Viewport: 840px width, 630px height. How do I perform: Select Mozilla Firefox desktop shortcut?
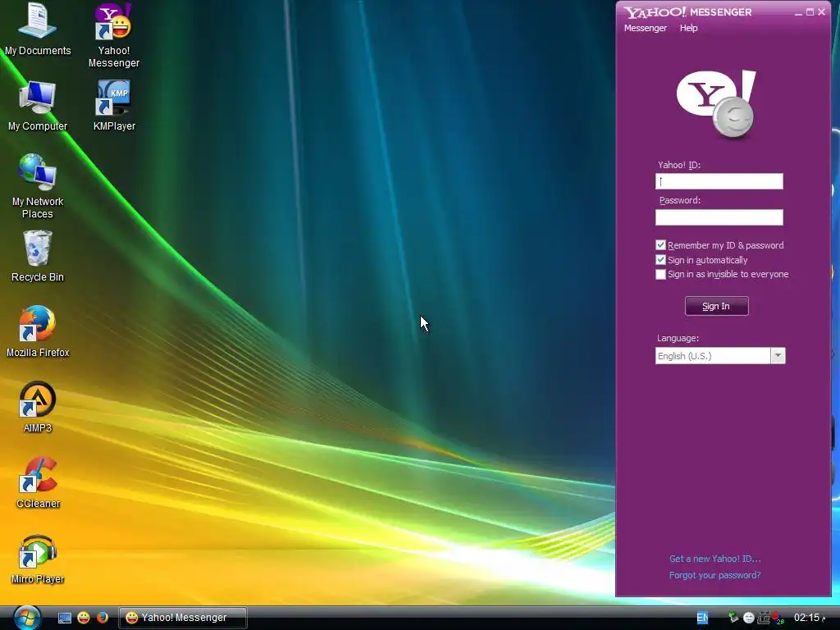tap(38, 331)
